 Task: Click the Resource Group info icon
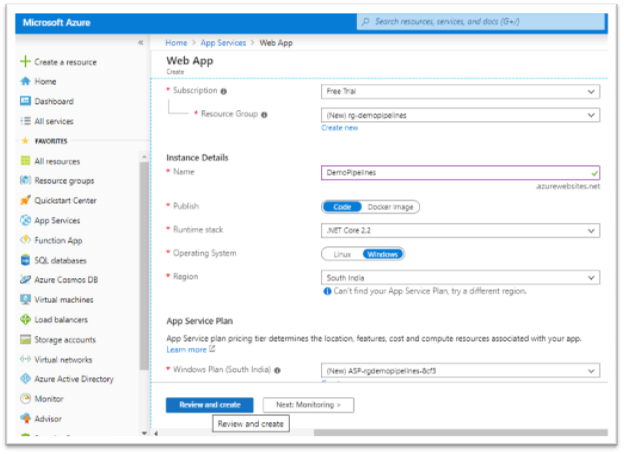264,115
